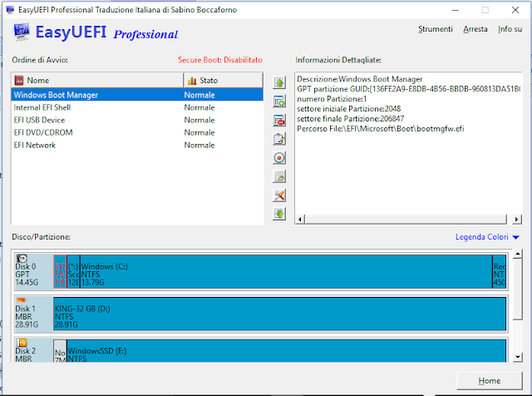
Task: Click the Home button
Action: point(490,381)
